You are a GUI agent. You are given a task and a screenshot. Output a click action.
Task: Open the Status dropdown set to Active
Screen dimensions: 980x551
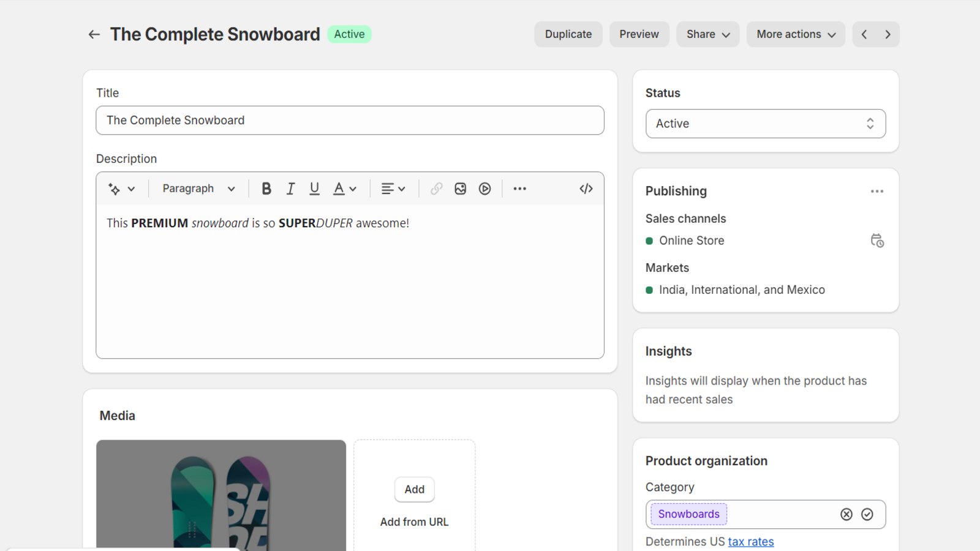(x=766, y=124)
